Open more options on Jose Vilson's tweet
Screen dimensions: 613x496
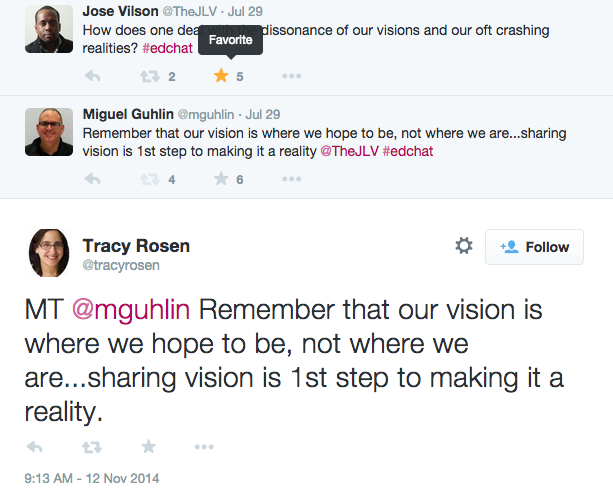point(292,76)
